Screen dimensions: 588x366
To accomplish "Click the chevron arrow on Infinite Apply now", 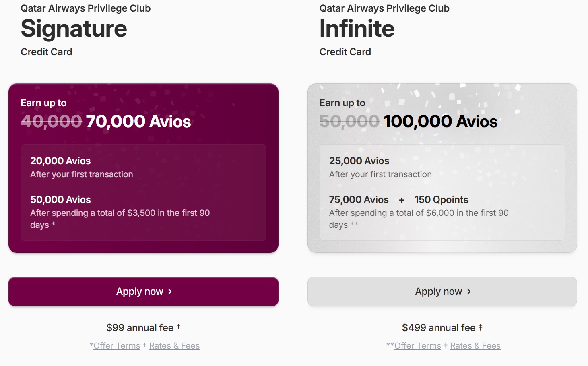I will point(469,292).
